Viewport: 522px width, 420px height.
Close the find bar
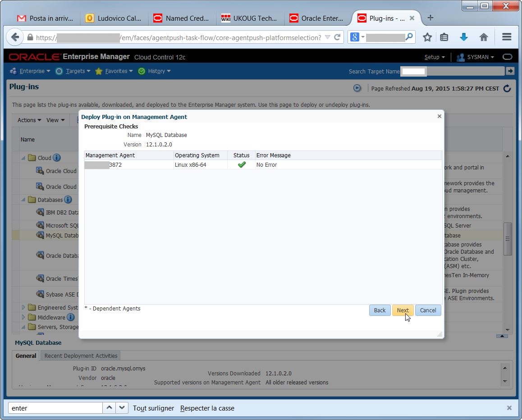(x=509, y=408)
